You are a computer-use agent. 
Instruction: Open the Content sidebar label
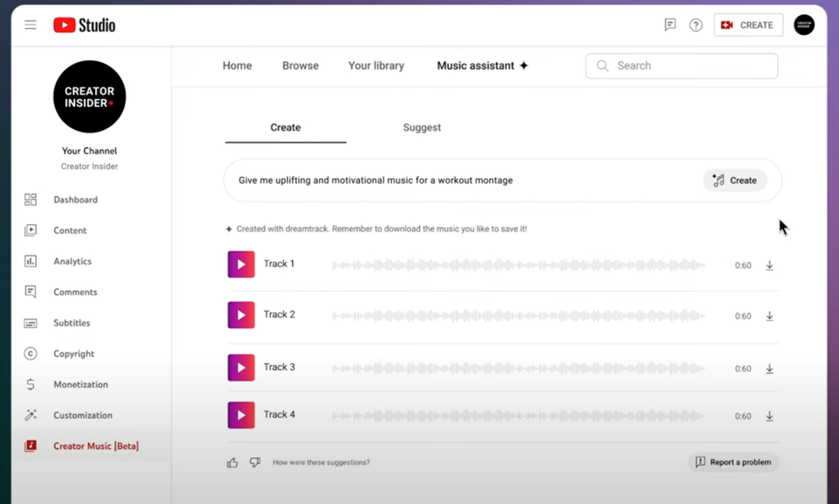pos(70,231)
